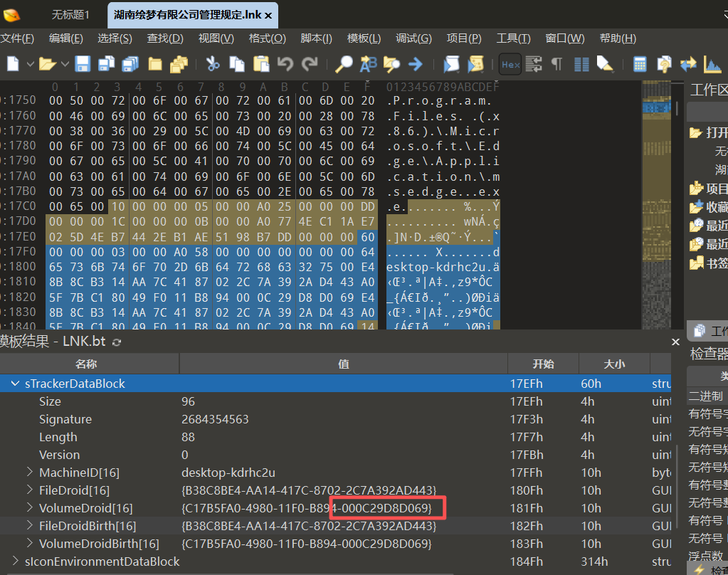The width and height of the screenshot is (728, 575).
Task: Expand the FileDroidBirth[16] row
Action: [30, 525]
